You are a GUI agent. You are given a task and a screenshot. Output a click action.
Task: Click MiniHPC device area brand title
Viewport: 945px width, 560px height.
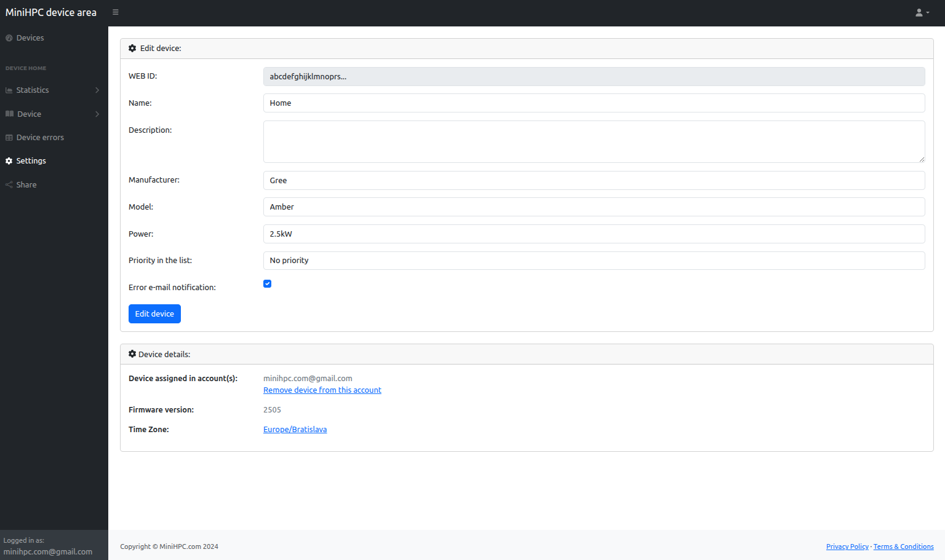51,12
